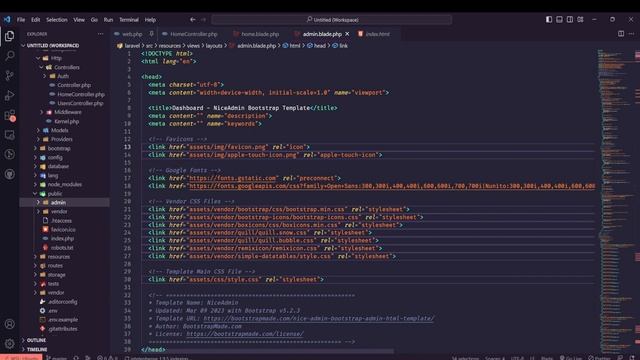640x360 pixels.
Task: Go back with the left navigation arrow
Action: pos(193,19)
